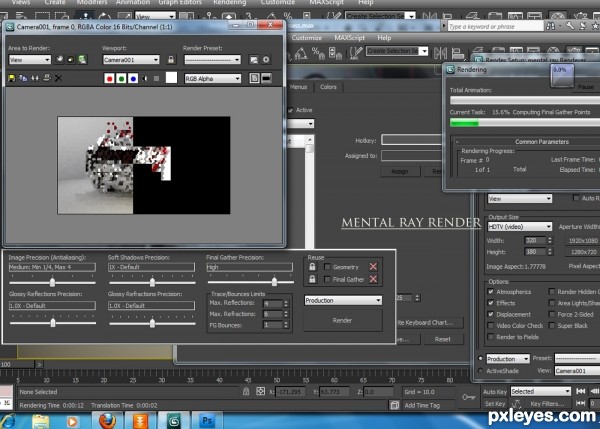
Task: Toggle the Effects option checkbox
Action: point(491,303)
